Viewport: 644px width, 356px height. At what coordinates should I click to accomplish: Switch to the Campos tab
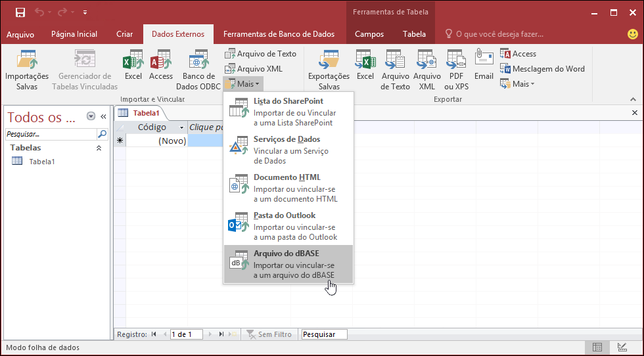pos(369,35)
